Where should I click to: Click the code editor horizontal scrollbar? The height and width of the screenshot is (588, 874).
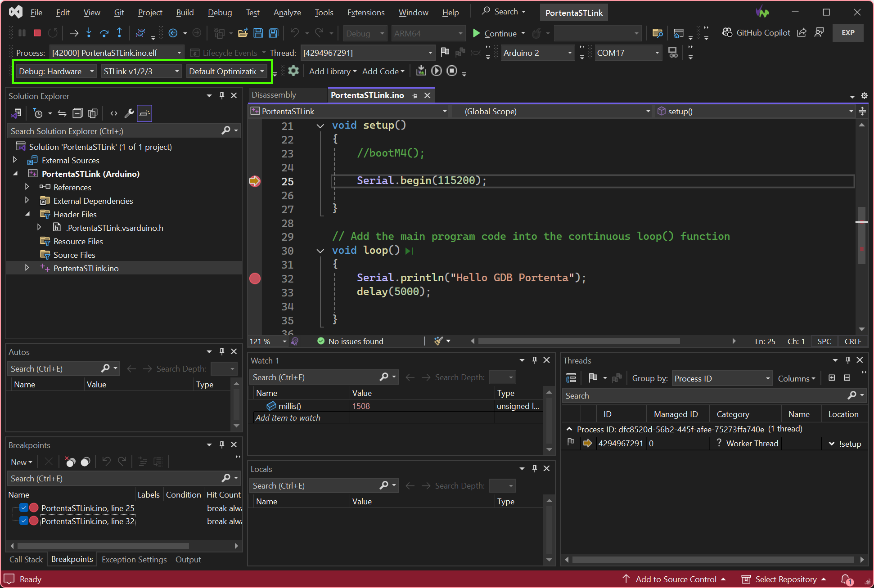[579, 341]
